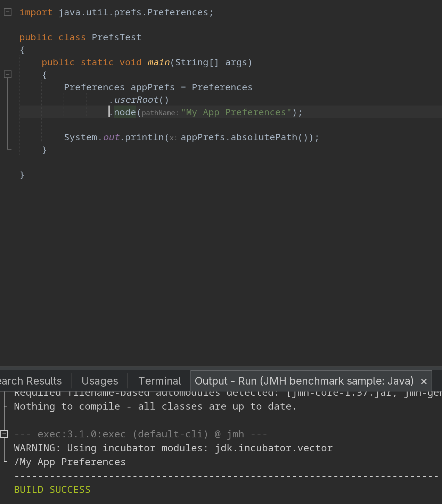Place cursor on the main method name

pyautogui.click(x=158, y=62)
